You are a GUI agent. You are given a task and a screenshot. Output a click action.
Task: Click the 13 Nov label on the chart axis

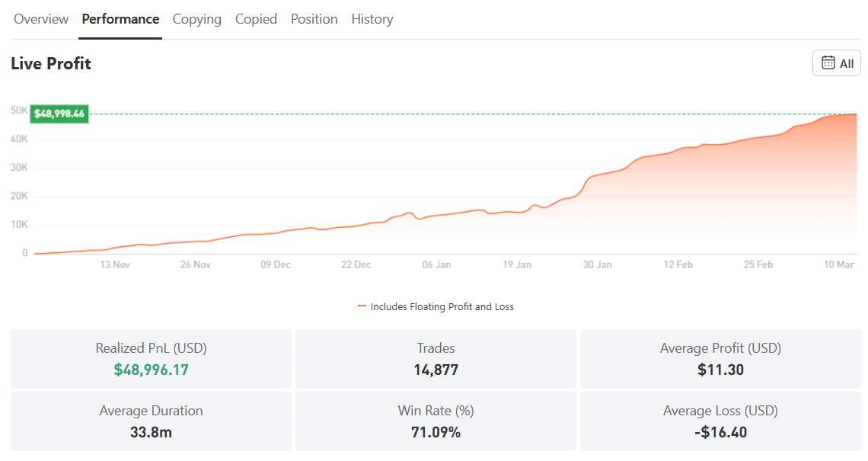click(114, 264)
